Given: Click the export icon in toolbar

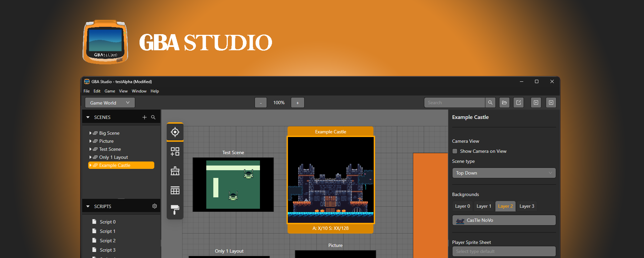Looking at the screenshot, I should 519,103.
